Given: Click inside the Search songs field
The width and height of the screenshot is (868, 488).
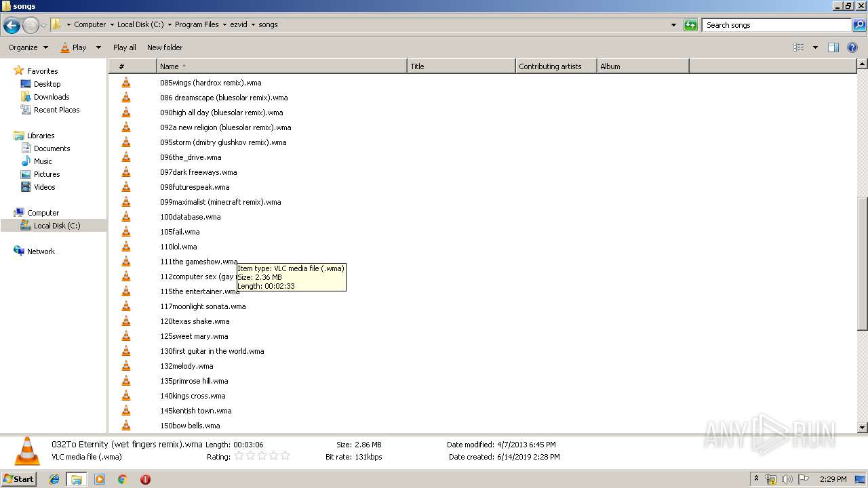Looking at the screenshot, I should pyautogui.click(x=776, y=25).
